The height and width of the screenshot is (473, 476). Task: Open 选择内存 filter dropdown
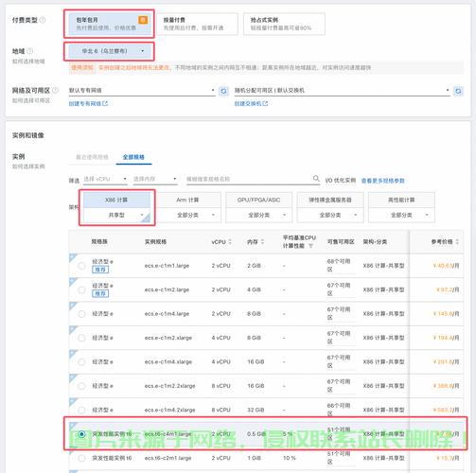coord(154,179)
